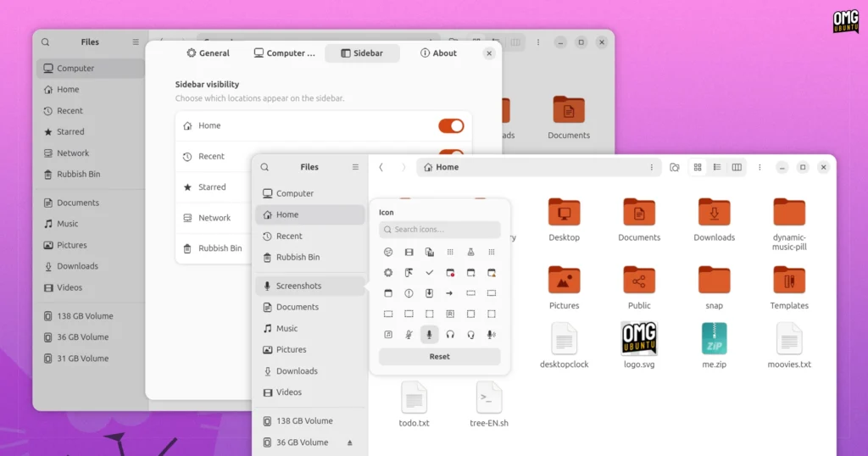
Task: Pick the microphone with sound waves icon
Action: pos(491,334)
